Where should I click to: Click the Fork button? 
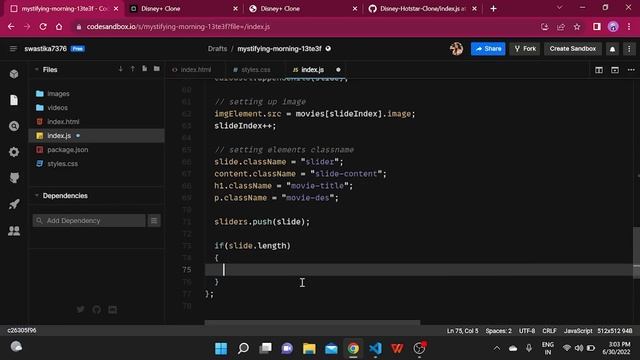(525, 49)
